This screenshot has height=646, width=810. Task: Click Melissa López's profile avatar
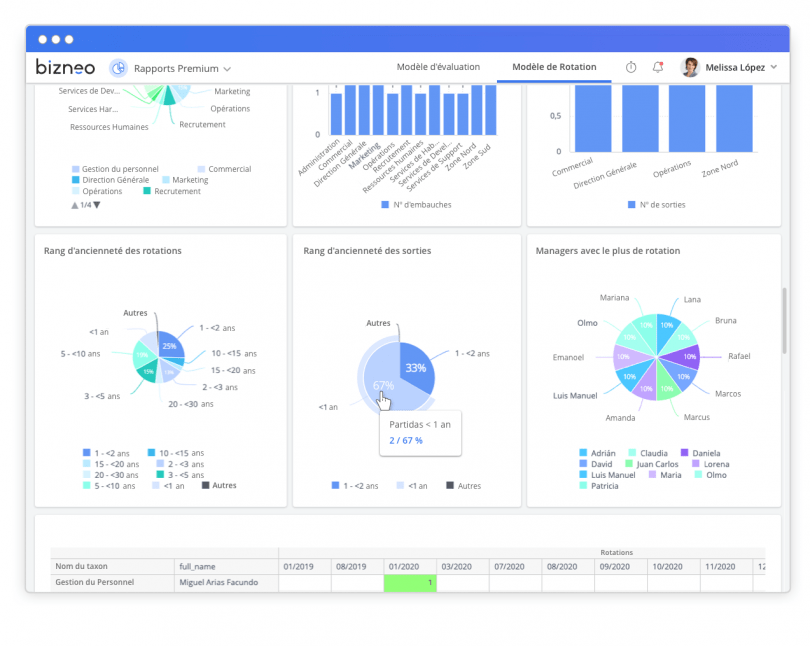point(689,67)
